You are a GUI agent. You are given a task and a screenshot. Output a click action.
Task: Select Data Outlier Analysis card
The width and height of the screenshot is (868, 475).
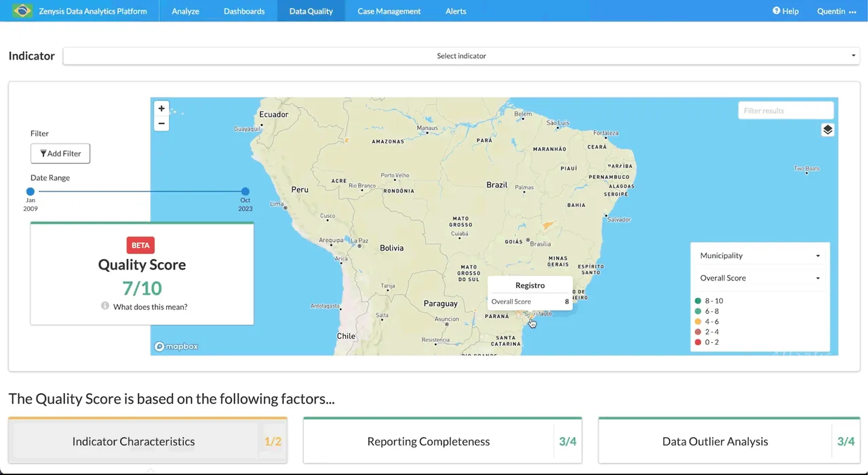click(x=729, y=441)
